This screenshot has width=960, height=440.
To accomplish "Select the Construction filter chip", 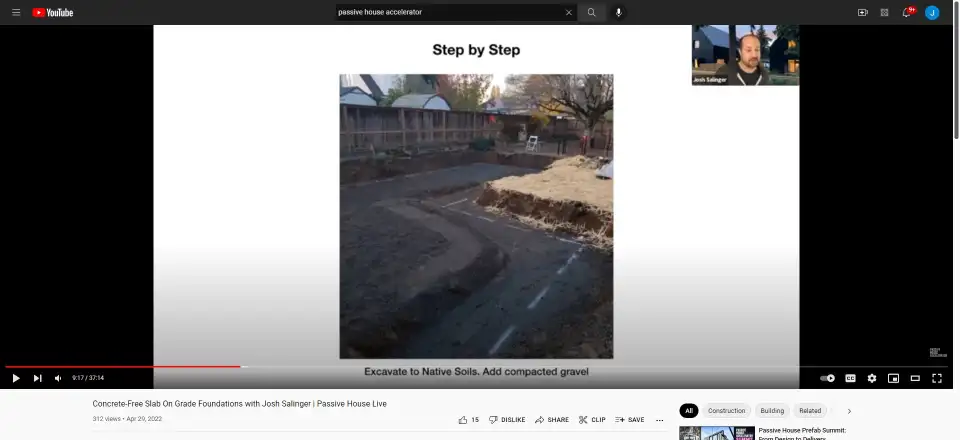I will click(x=726, y=411).
